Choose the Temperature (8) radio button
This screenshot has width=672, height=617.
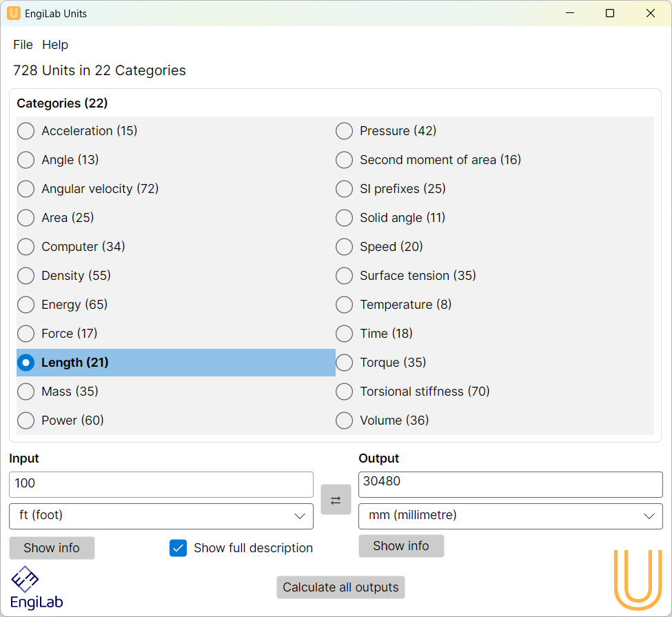[345, 305]
